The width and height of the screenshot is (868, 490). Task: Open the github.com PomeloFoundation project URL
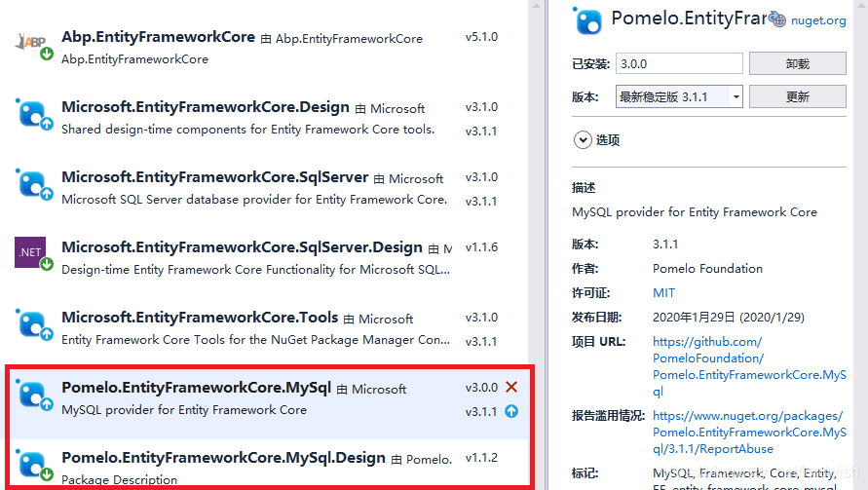749,366
